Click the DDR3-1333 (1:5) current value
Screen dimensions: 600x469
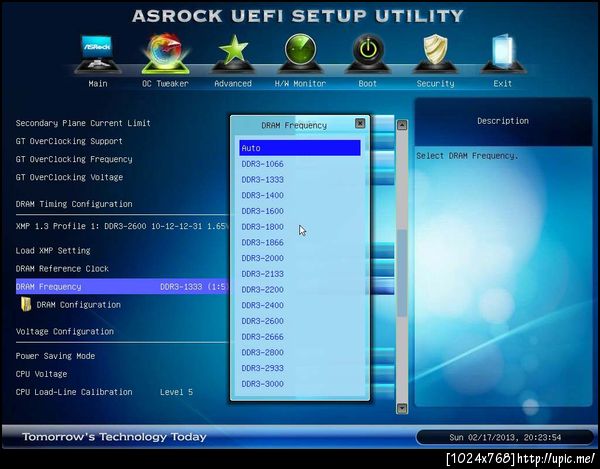(x=194, y=287)
